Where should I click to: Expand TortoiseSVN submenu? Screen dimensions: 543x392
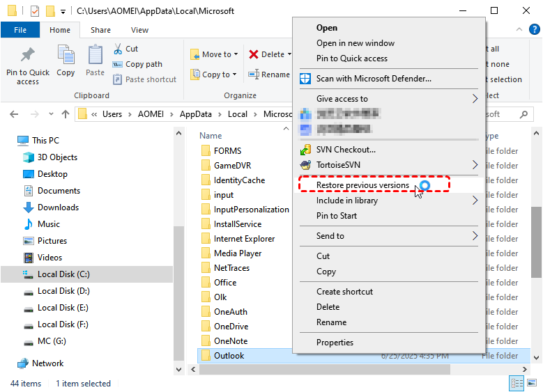[x=475, y=165]
